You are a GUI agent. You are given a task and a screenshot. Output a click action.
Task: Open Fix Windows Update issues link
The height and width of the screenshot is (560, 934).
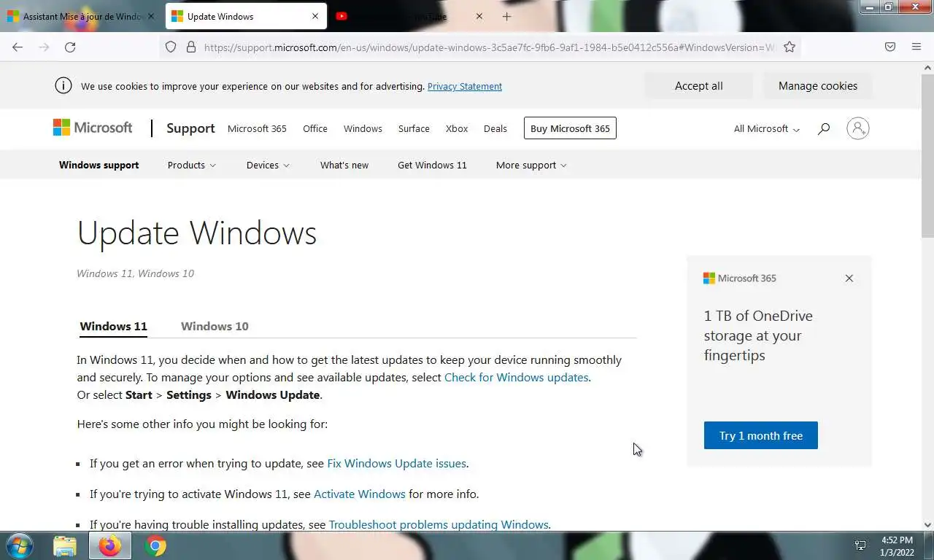click(396, 463)
